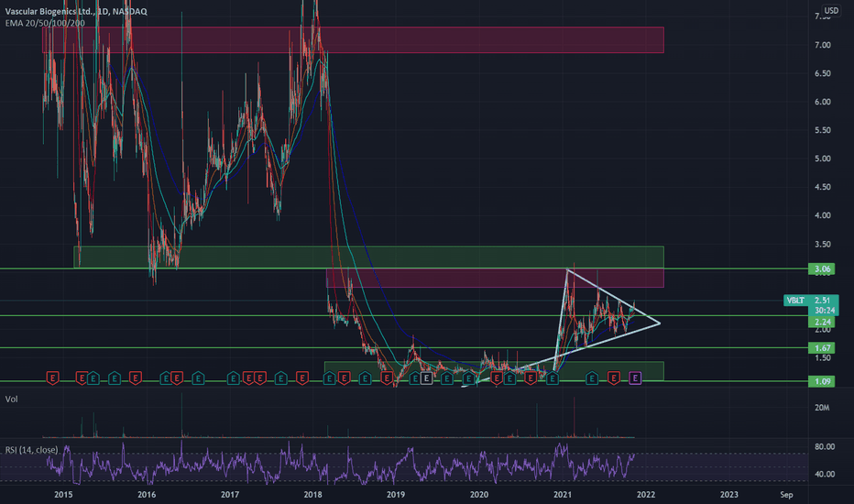Select the small red zone below 3.06 line

pyautogui.click(x=495, y=278)
